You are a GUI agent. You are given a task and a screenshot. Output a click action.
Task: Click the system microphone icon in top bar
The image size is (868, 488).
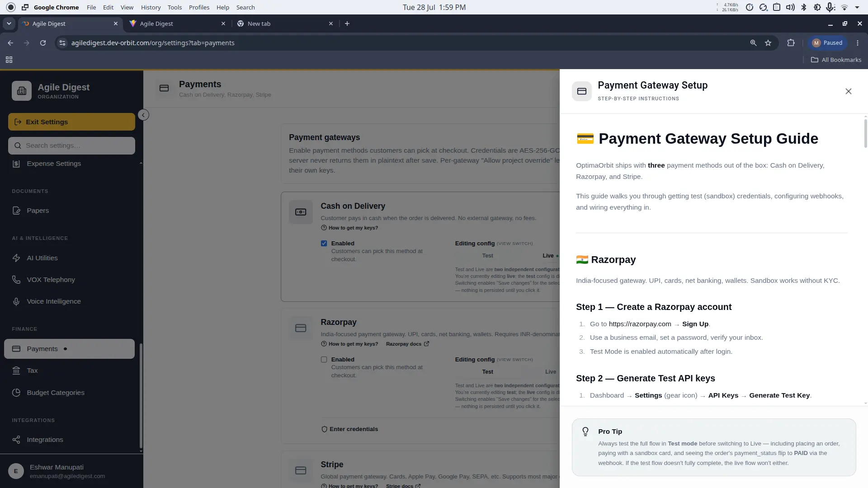830,7
